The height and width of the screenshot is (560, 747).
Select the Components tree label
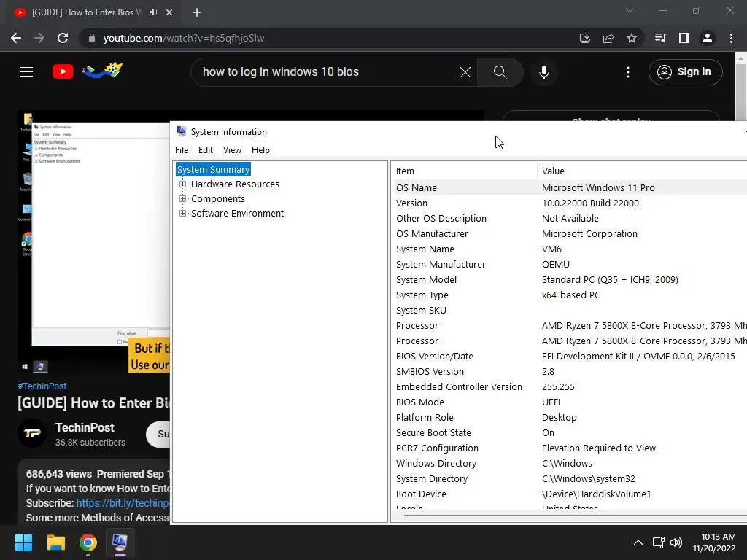point(217,199)
